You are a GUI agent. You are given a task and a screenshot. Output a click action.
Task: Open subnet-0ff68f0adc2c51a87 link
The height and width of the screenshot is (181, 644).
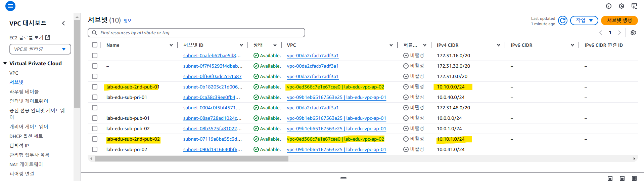point(212,76)
